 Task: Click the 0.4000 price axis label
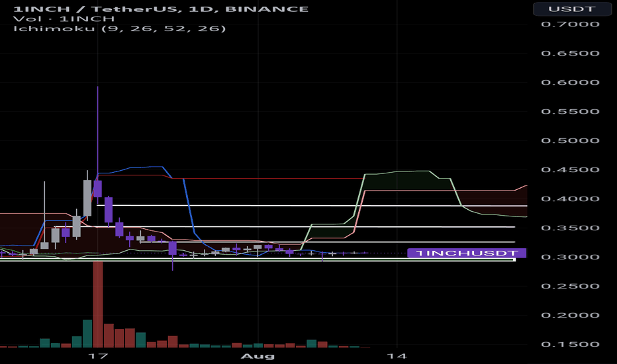pos(570,199)
